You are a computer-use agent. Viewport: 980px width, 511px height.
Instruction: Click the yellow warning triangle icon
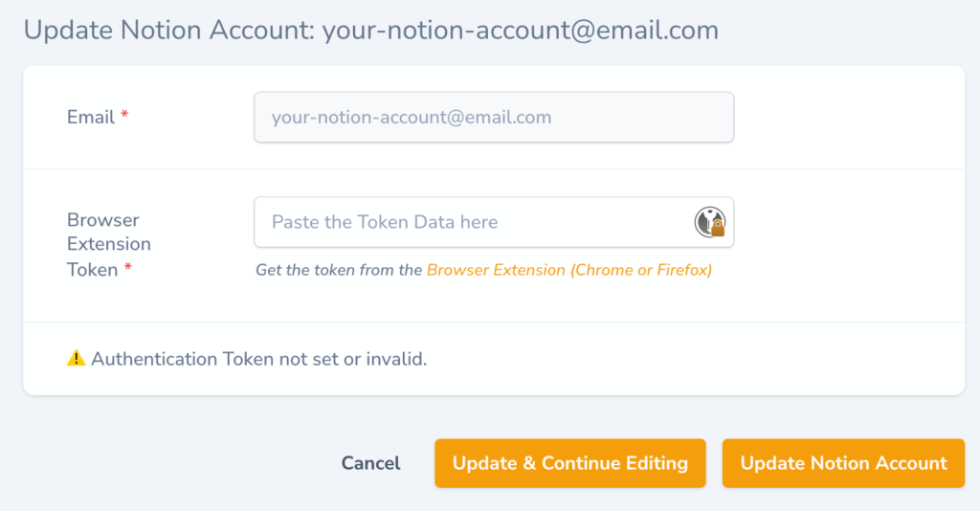(77, 358)
